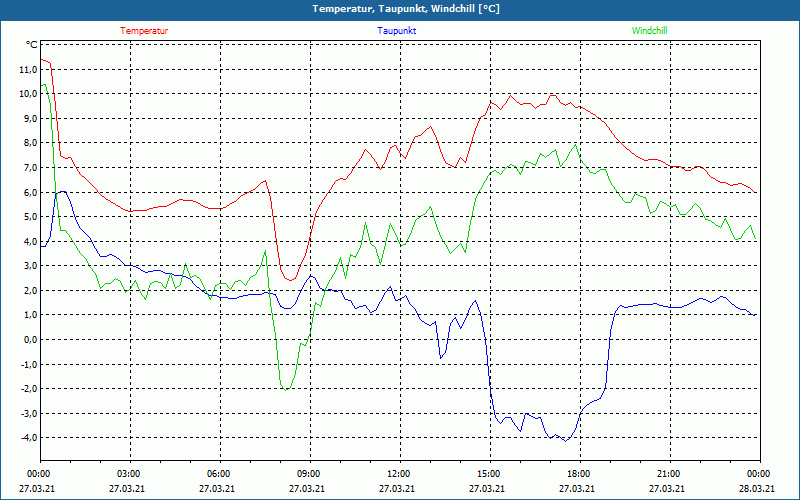
Task: Click the 10,0 y-axis value
Action: 28,94
